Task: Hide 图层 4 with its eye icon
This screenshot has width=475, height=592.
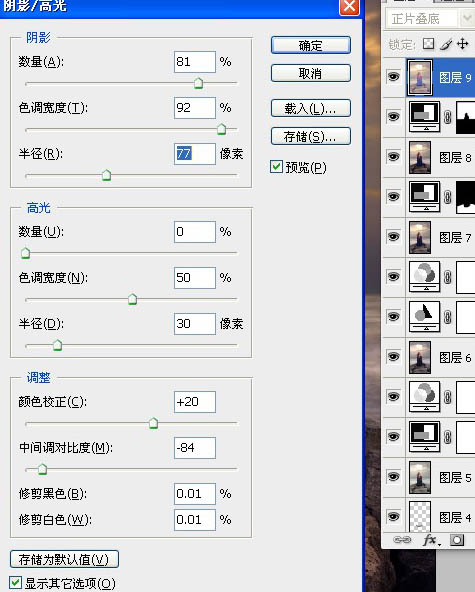Action: 393,516
